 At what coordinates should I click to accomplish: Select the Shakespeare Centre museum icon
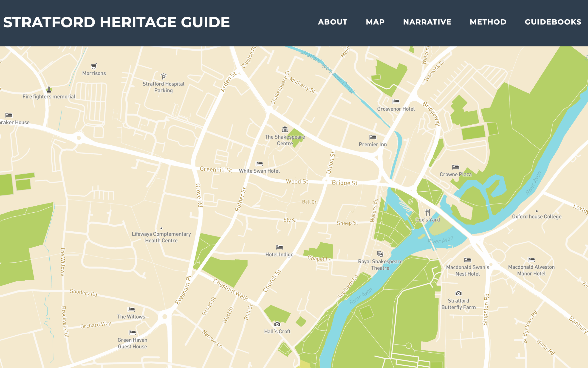285,129
